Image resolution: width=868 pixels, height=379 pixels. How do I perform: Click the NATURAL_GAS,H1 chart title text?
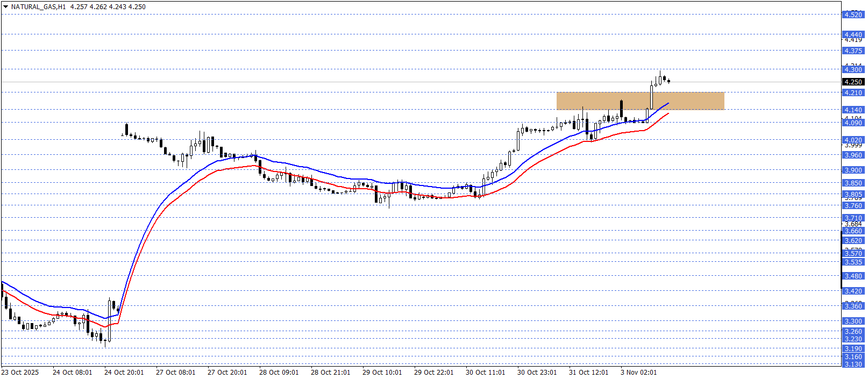[x=38, y=7]
